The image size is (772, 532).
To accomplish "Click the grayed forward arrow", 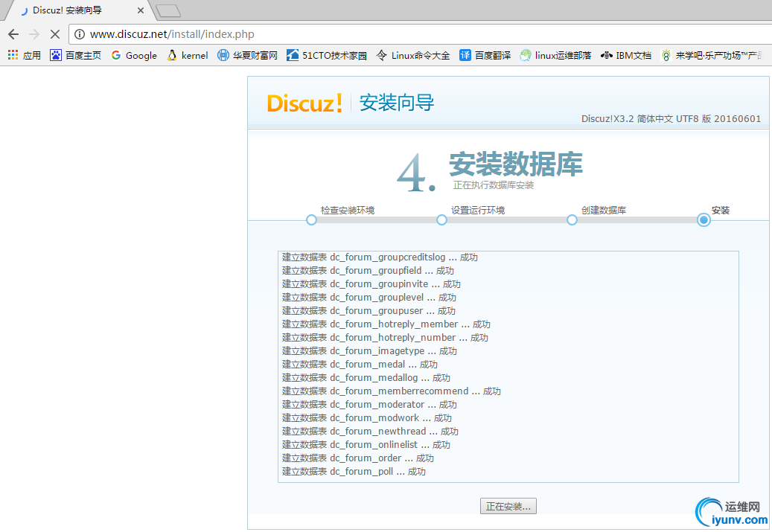I will click(x=34, y=34).
